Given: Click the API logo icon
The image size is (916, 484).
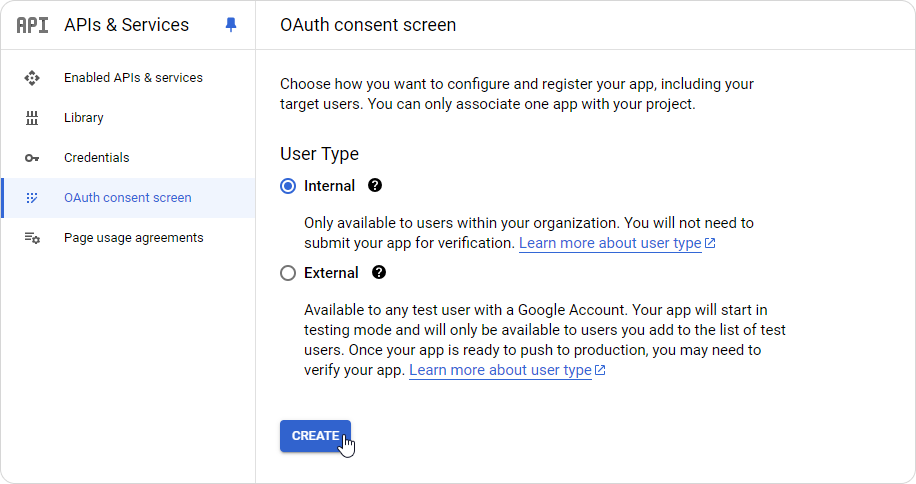Looking at the screenshot, I should [32, 25].
